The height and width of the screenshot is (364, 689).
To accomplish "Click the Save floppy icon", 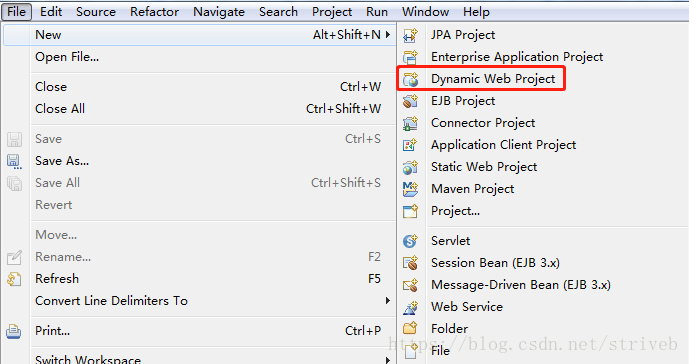I will (14, 139).
